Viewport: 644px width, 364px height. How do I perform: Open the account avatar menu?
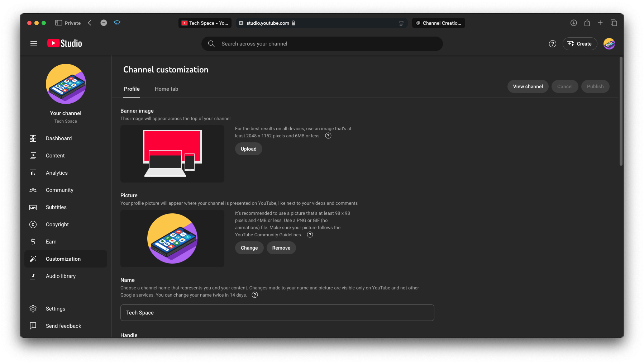tap(609, 44)
